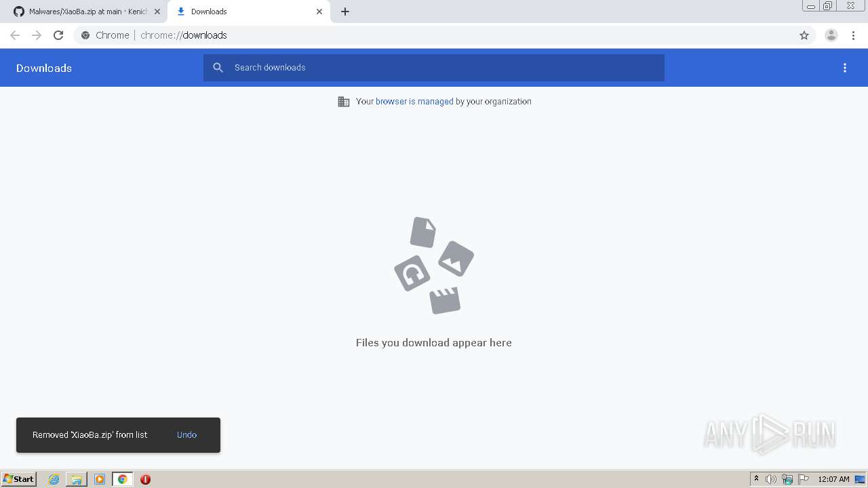Open Chrome's three-dot customize menu
This screenshot has width=868, height=488.
[x=853, y=35]
